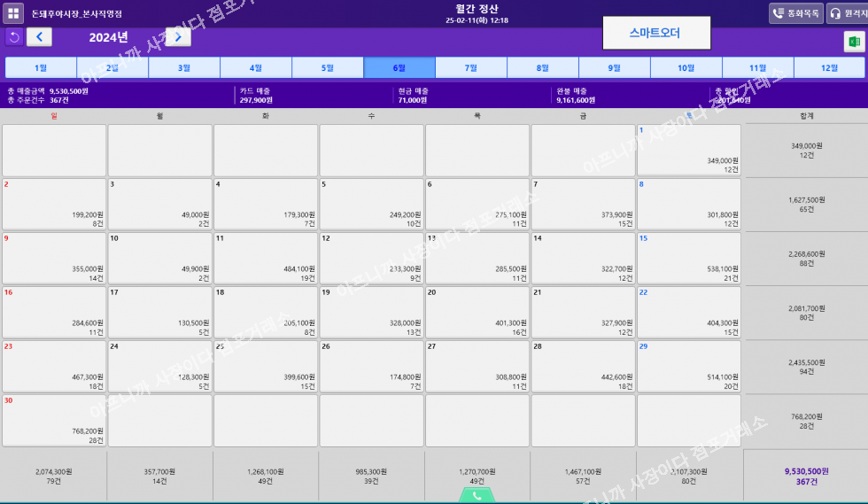This screenshot has width=868, height=504.
Task: Switch to the 10월 tab
Action: click(x=686, y=68)
